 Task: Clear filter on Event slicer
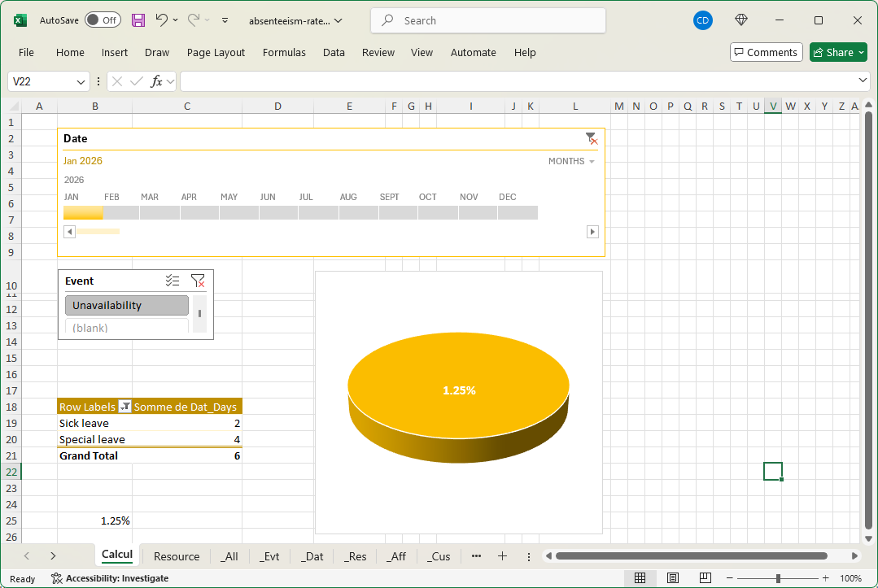[198, 281]
